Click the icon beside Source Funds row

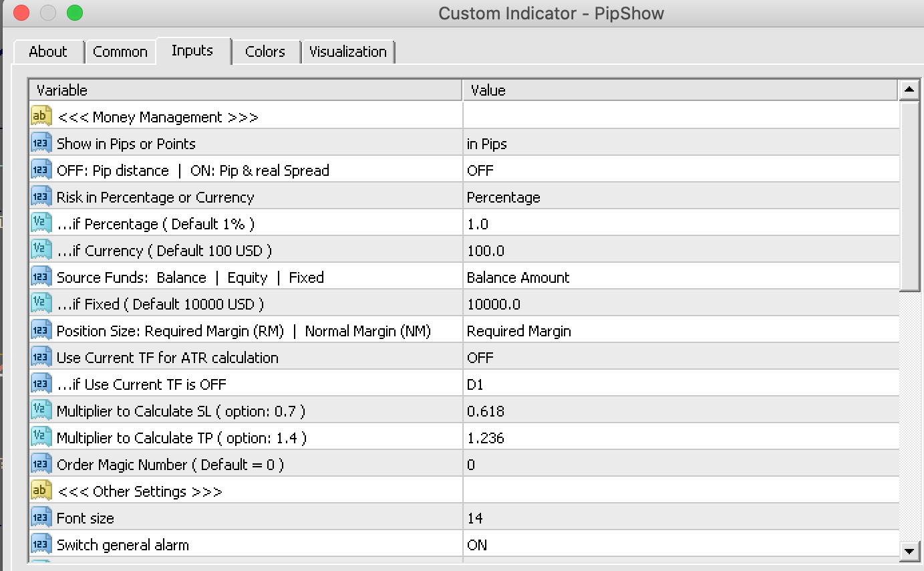pos(41,277)
